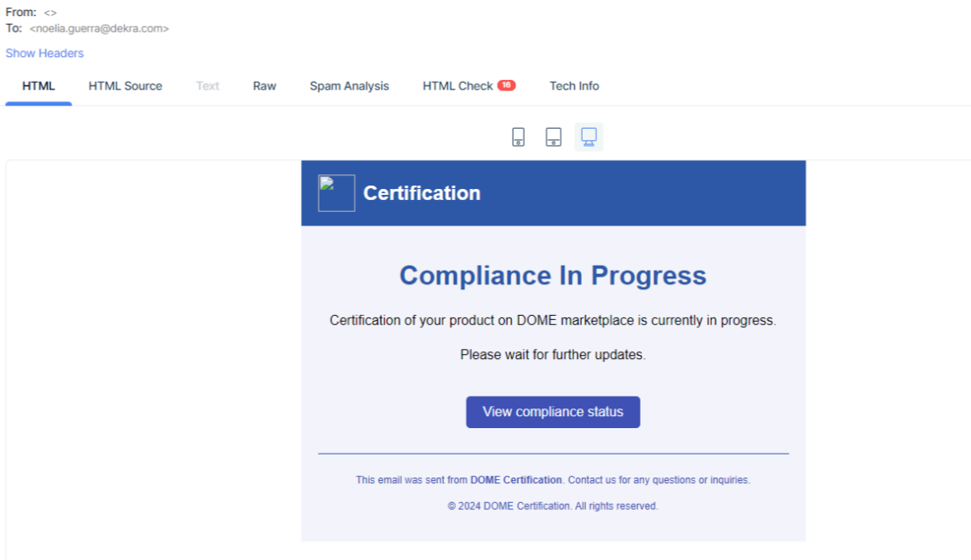Viewport: 971px width, 560px height.
Task: Click the 2024 copyright notice line
Action: coord(553,506)
